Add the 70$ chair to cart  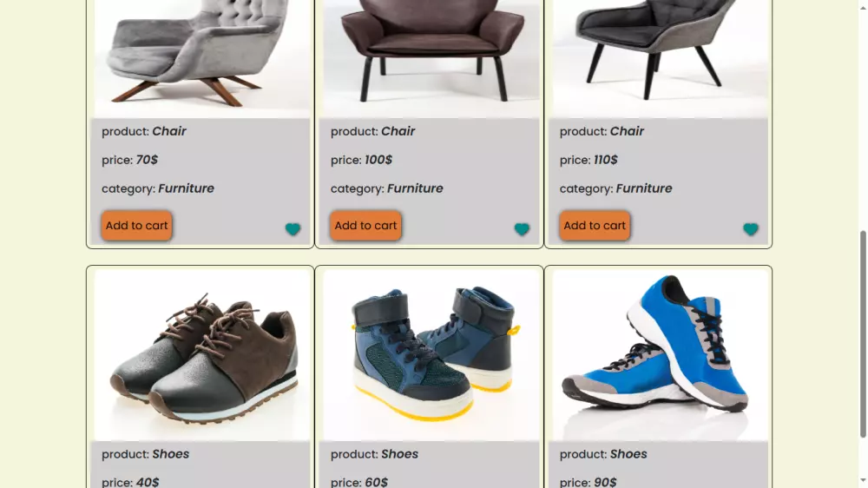[x=136, y=226]
